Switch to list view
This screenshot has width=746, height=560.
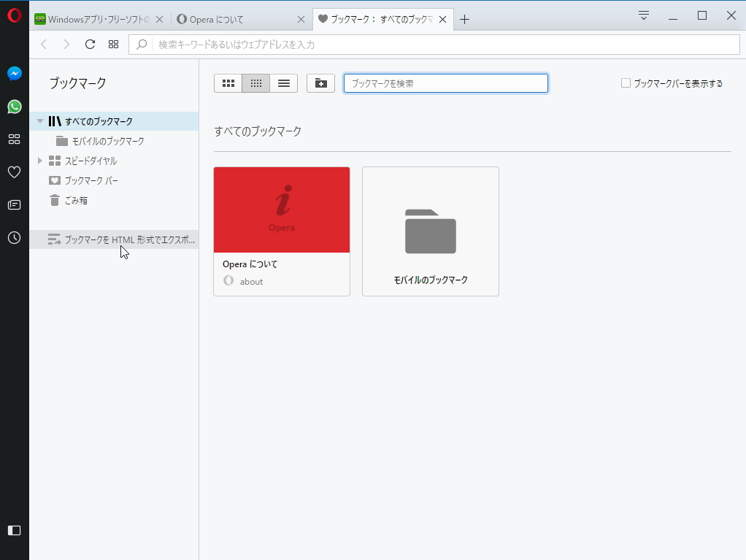coord(283,83)
